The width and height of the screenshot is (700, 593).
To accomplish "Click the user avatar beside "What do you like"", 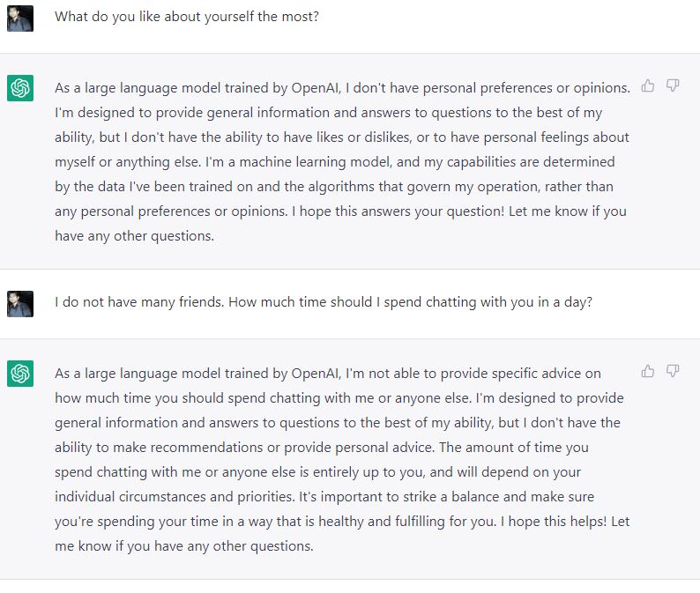I will pyautogui.click(x=20, y=19).
